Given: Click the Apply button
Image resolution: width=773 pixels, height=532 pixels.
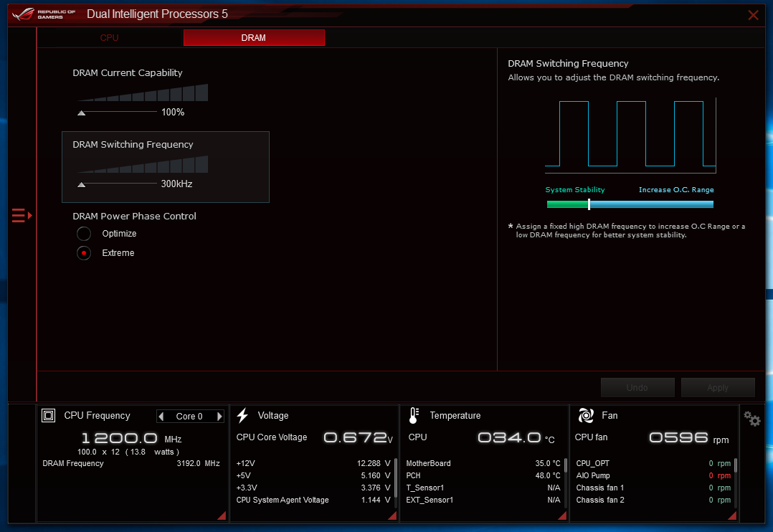Looking at the screenshot, I should pyautogui.click(x=718, y=388).
